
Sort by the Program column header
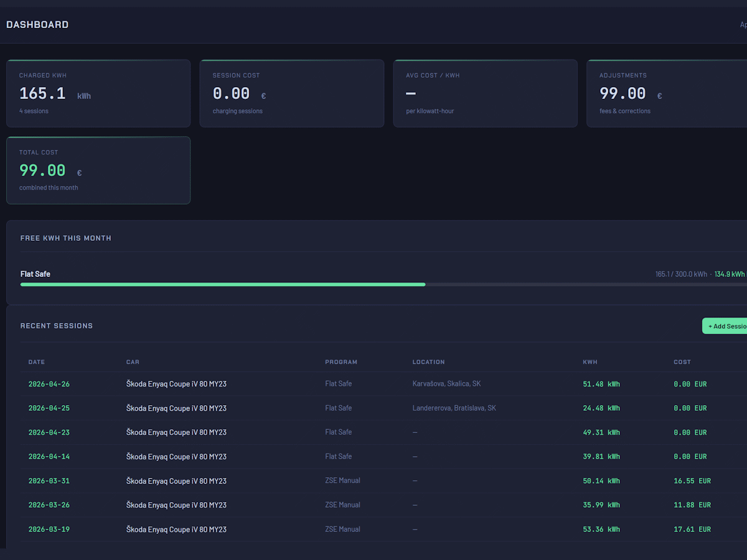tap(341, 362)
